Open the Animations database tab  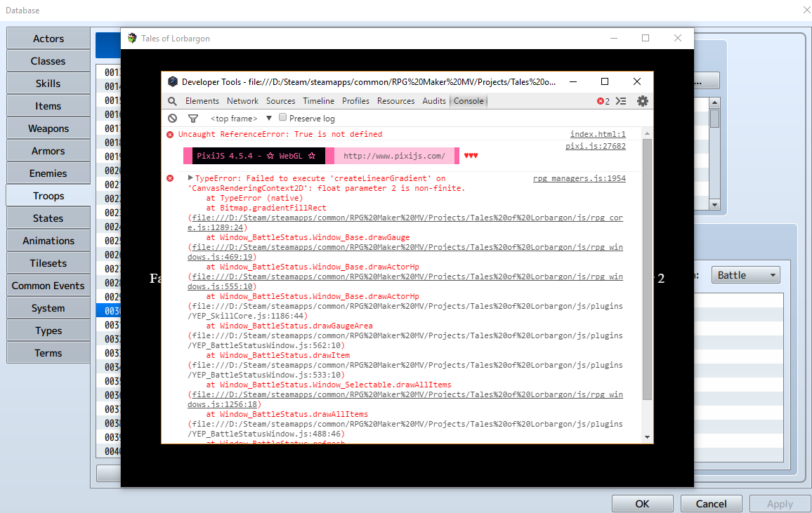(48, 241)
